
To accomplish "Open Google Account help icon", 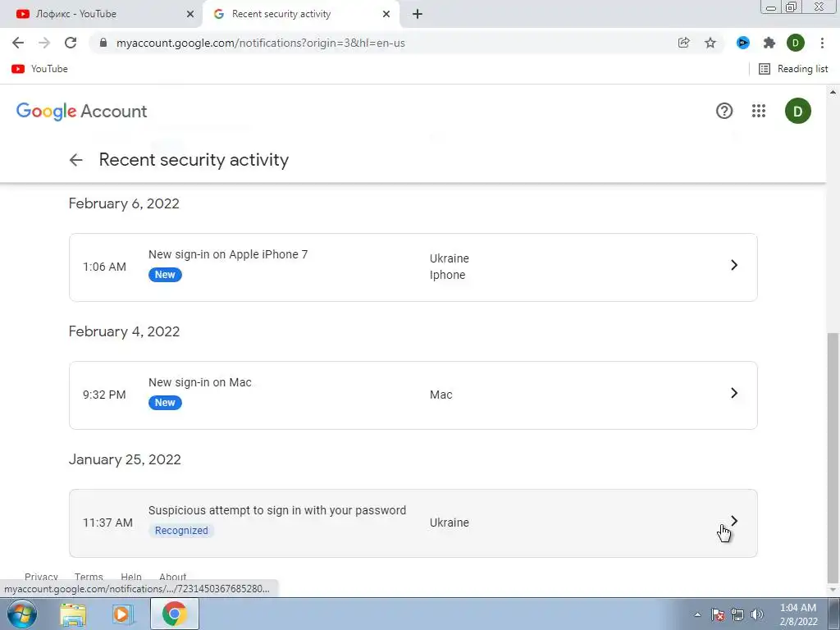I will [x=724, y=111].
